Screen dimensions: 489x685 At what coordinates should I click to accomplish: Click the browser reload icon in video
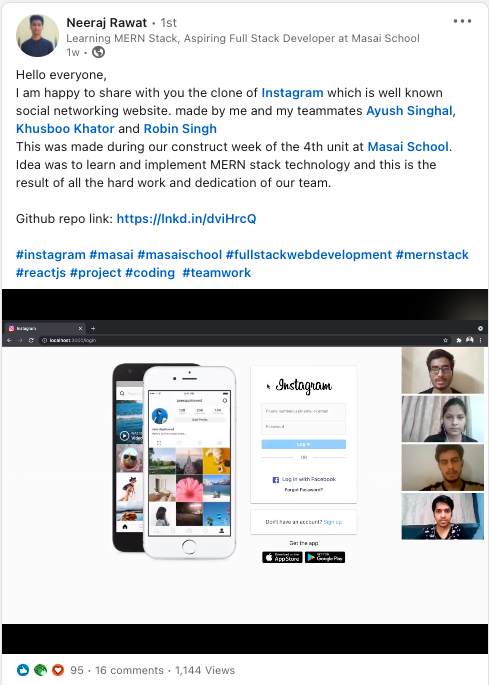(x=31, y=340)
